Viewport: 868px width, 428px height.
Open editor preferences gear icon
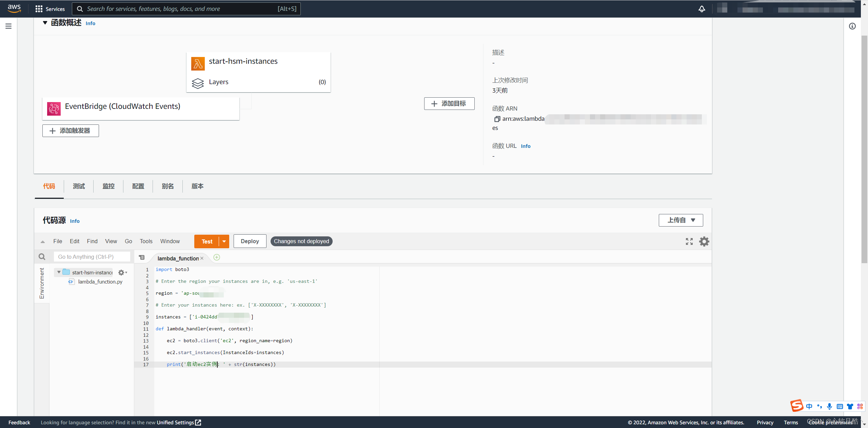coord(704,241)
